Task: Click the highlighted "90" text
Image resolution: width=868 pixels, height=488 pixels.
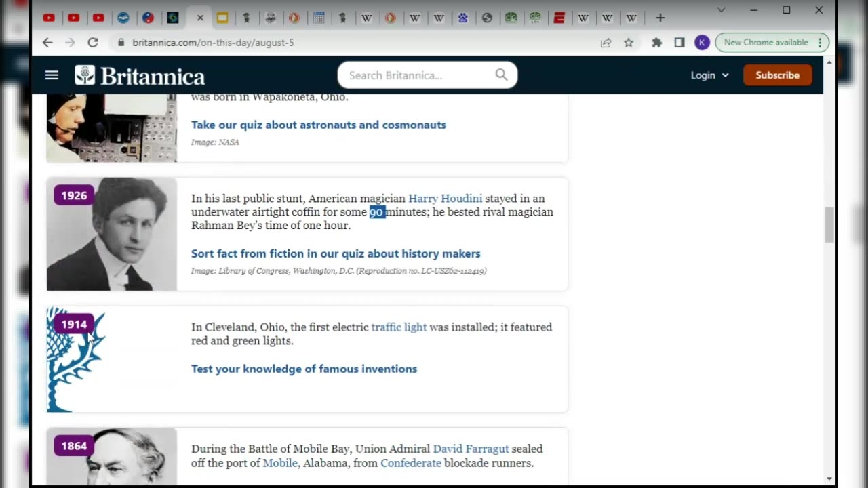Action: [377, 212]
